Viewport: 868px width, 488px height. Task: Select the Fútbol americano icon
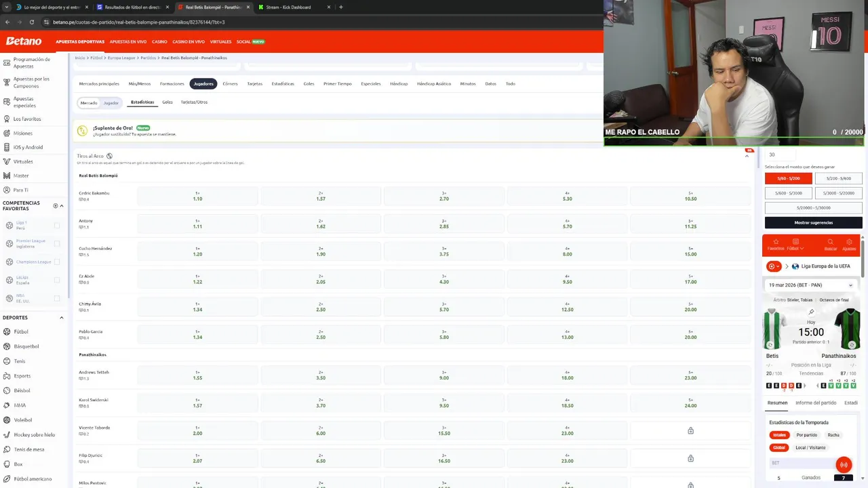point(6,479)
